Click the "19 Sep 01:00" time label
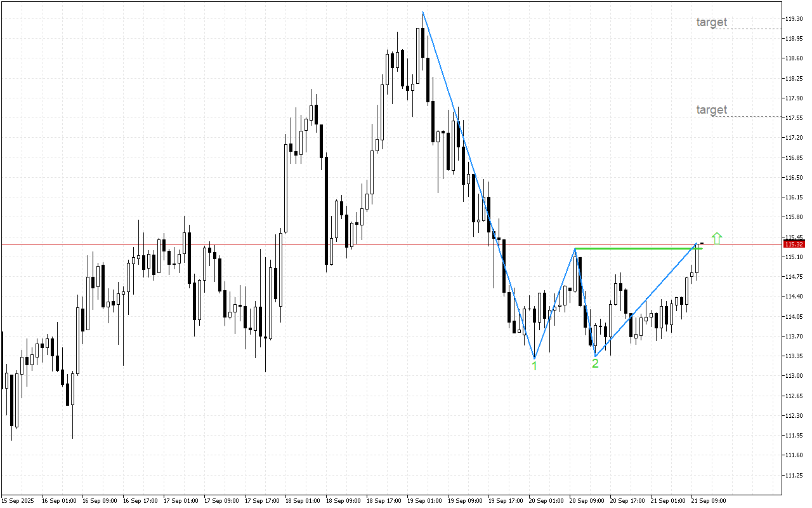 point(424,500)
